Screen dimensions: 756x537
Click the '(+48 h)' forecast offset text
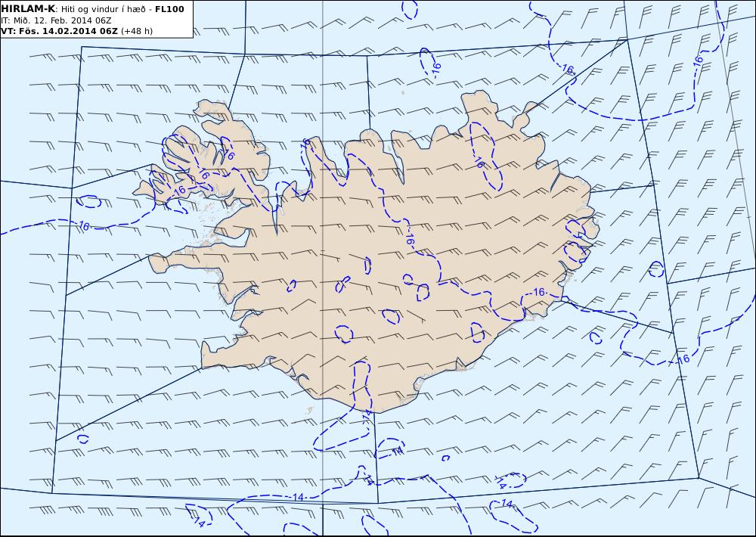click(137, 31)
